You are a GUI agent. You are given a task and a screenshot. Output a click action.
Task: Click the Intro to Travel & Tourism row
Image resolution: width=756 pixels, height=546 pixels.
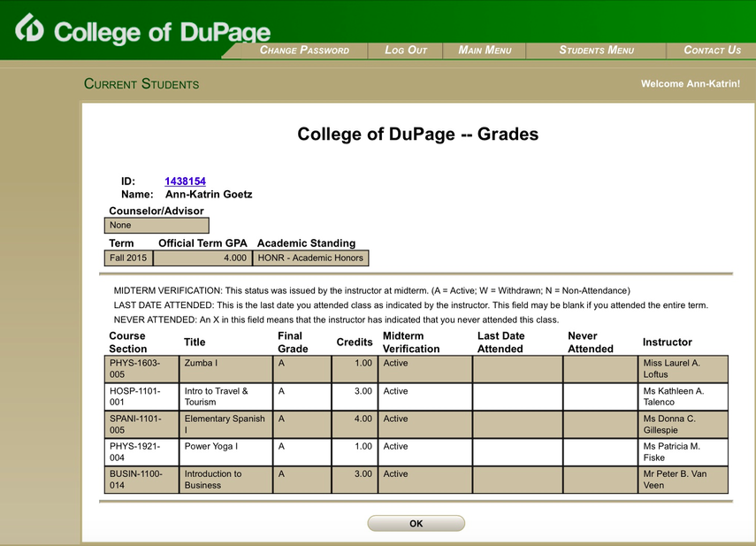(216, 396)
